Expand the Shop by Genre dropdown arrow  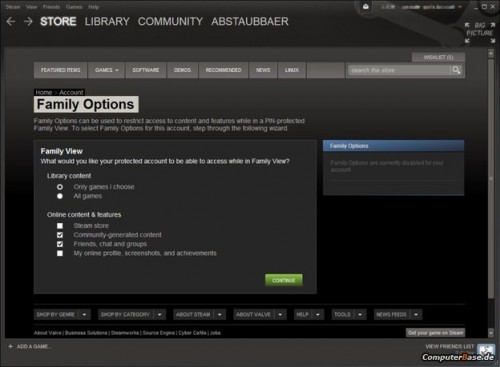pos(84,314)
